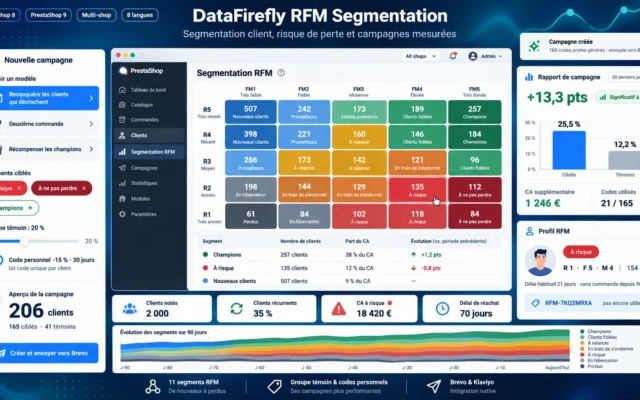Image resolution: width=640 pixels, height=400 pixels.
Task: Click the Profil RFM person outline icon
Action: point(529,231)
